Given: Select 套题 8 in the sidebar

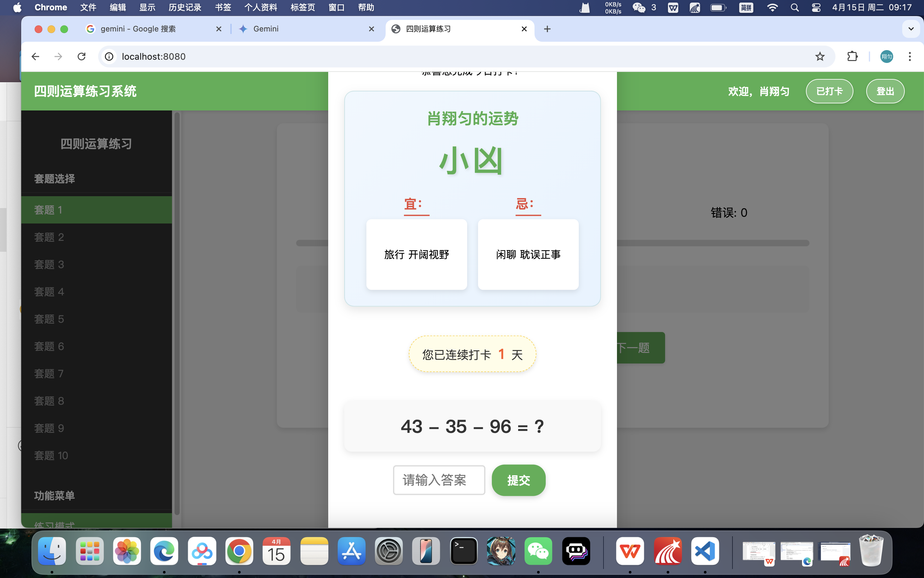Looking at the screenshot, I should 97,401.
